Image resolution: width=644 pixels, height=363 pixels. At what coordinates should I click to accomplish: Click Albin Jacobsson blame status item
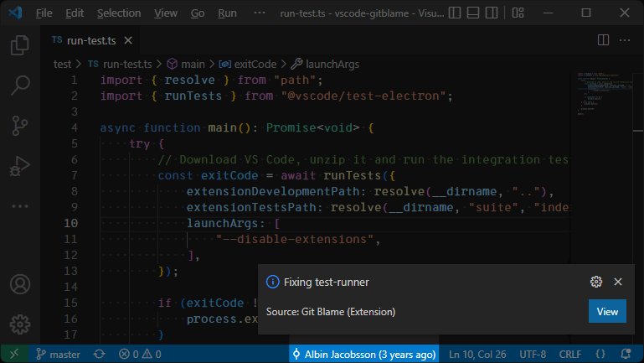click(364, 354)
